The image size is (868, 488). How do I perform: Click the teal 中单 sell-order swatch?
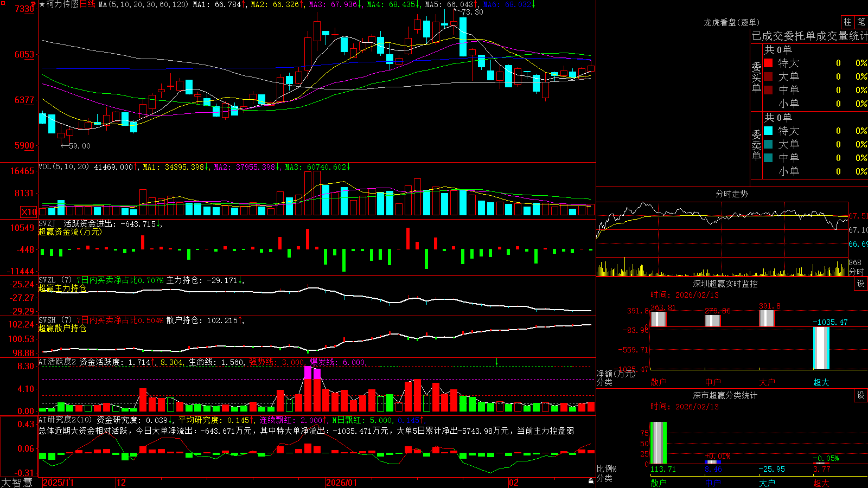[x=768, y=158]
